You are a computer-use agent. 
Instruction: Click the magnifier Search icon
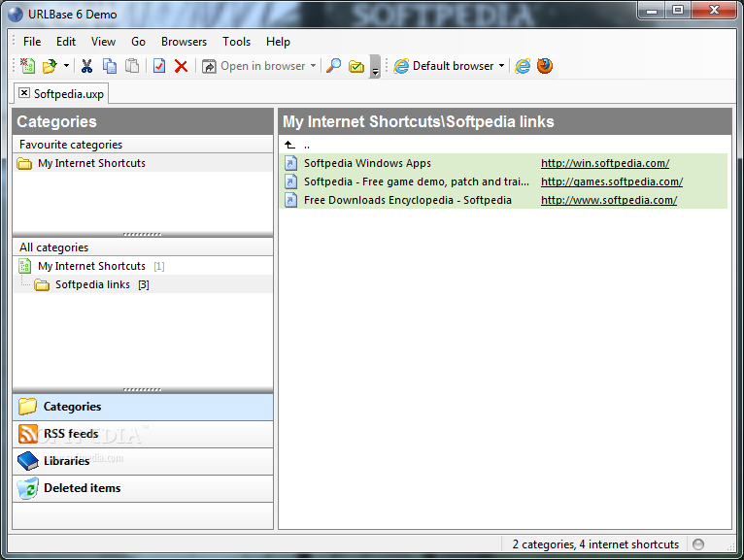[334, 66]
